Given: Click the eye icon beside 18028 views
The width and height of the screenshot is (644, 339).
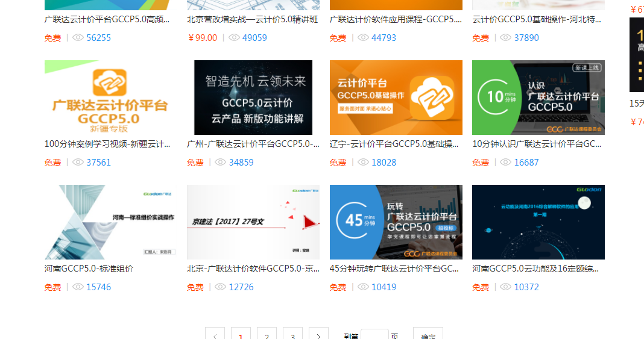Looking at the screenshot, I should coord(363,162).
